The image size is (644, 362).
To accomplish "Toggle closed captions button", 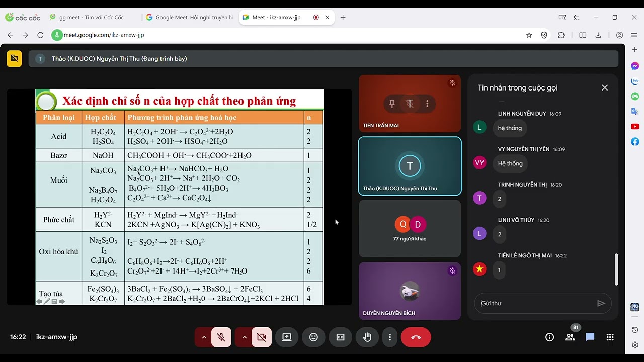I will coord(341,337).
